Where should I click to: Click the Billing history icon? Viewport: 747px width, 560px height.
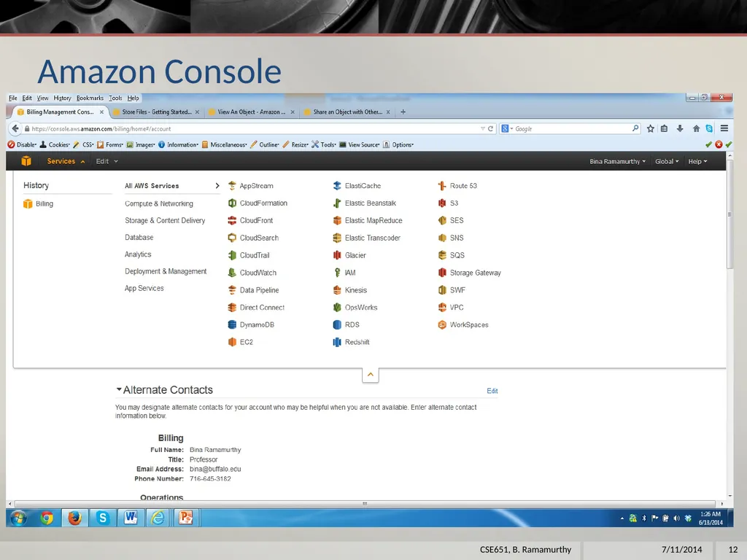pos(28,204)
